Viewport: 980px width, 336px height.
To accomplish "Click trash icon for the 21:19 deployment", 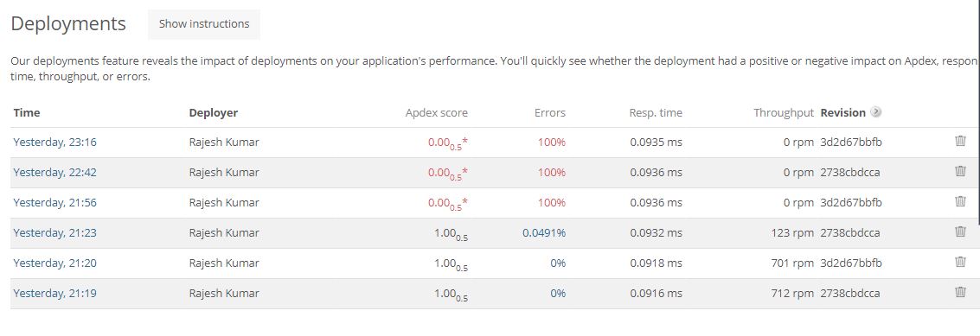I will [x=961, y=292].
